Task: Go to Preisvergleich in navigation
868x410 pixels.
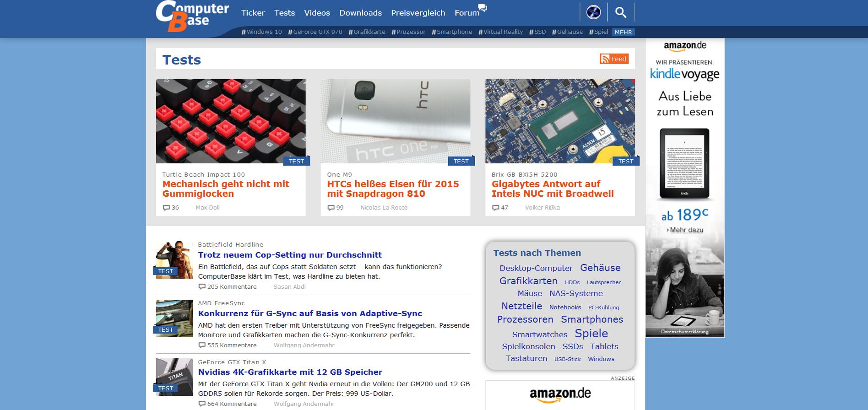Action: [418, 13]
